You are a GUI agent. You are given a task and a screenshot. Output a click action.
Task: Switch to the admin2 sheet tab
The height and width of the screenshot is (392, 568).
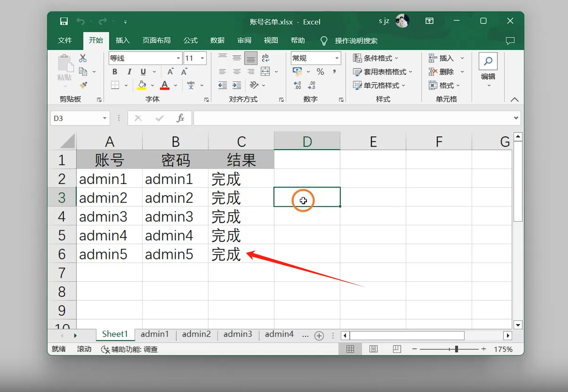pyautogui.click(x=196, y=334)
